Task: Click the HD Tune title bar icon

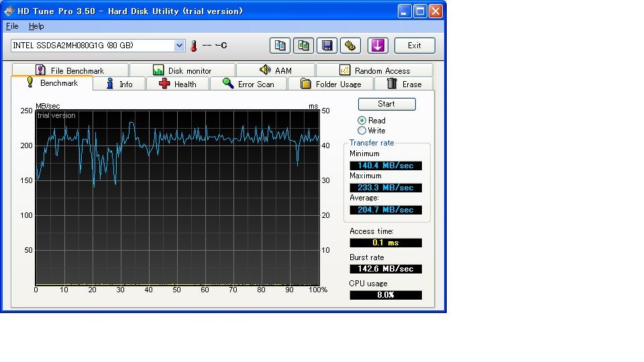Action: pos(9,11)
